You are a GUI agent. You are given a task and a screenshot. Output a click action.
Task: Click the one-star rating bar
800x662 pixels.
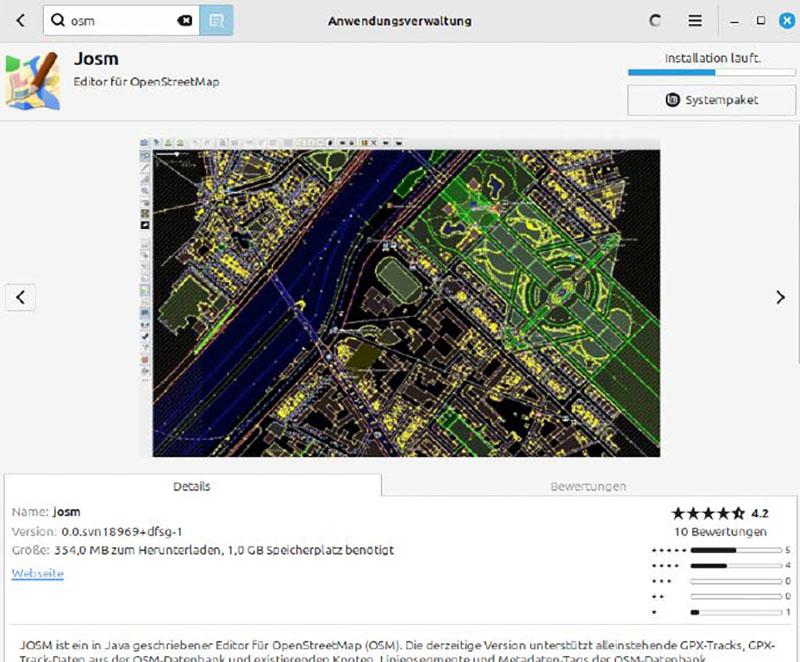pos(736,611)
